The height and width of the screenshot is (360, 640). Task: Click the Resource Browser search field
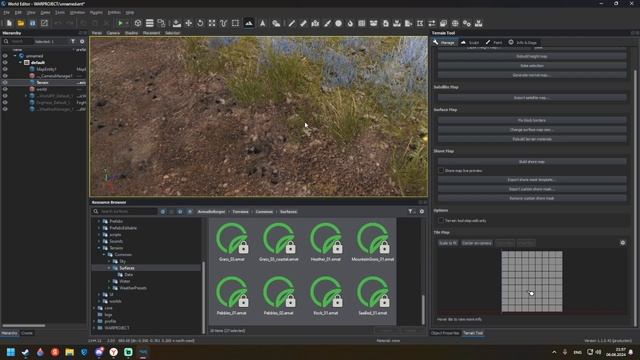(124, 211)
